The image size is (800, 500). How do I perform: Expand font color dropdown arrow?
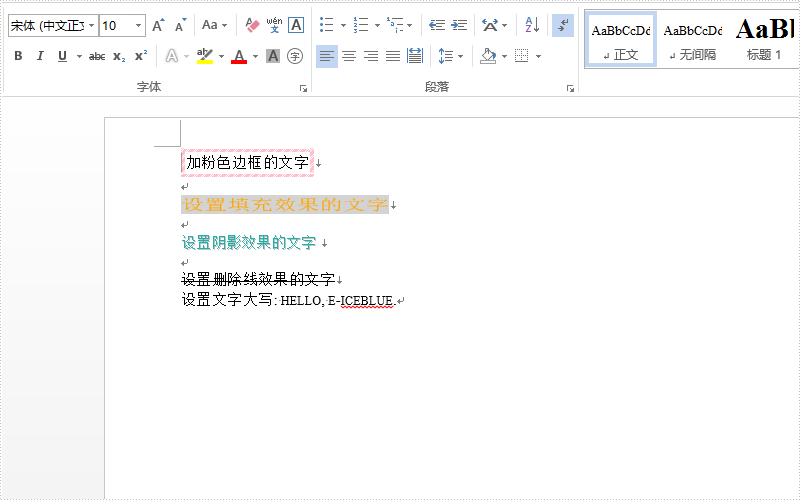tap(255, 56)
